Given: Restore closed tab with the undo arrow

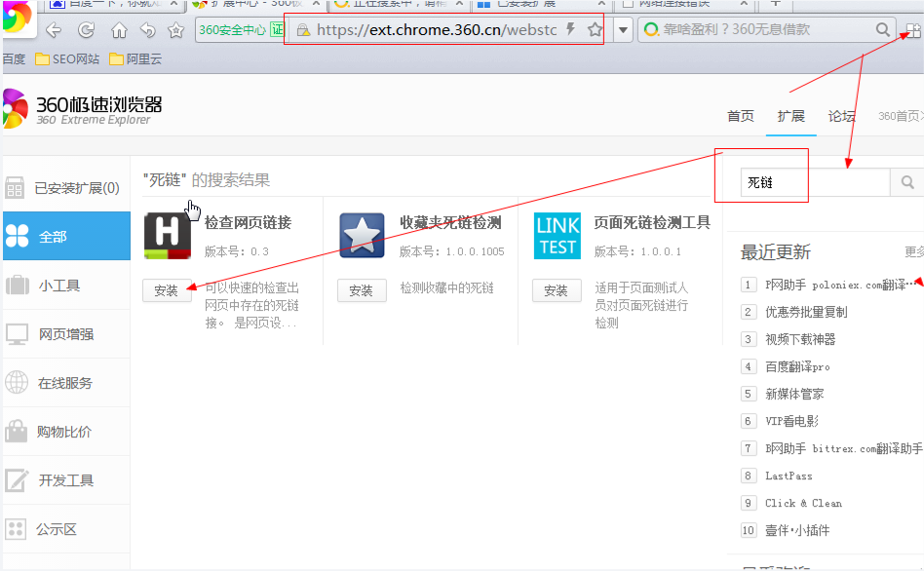Looking at the screenshot, I should (147, 29).
